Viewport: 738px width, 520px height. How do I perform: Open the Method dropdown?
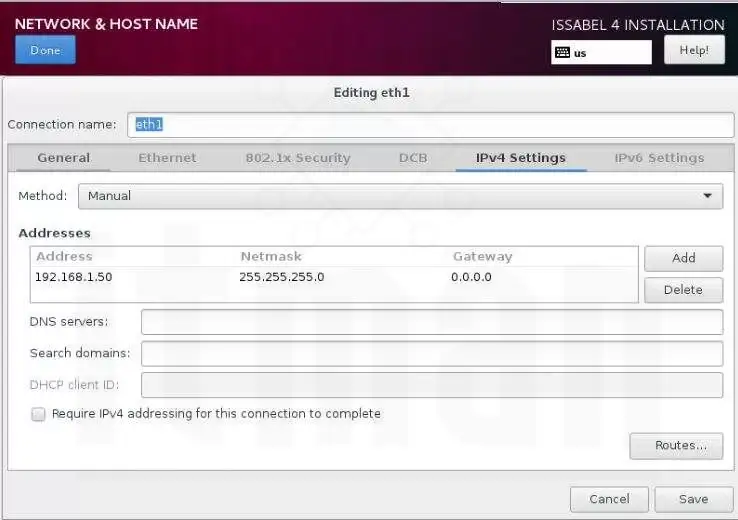[x=400, y=196]
